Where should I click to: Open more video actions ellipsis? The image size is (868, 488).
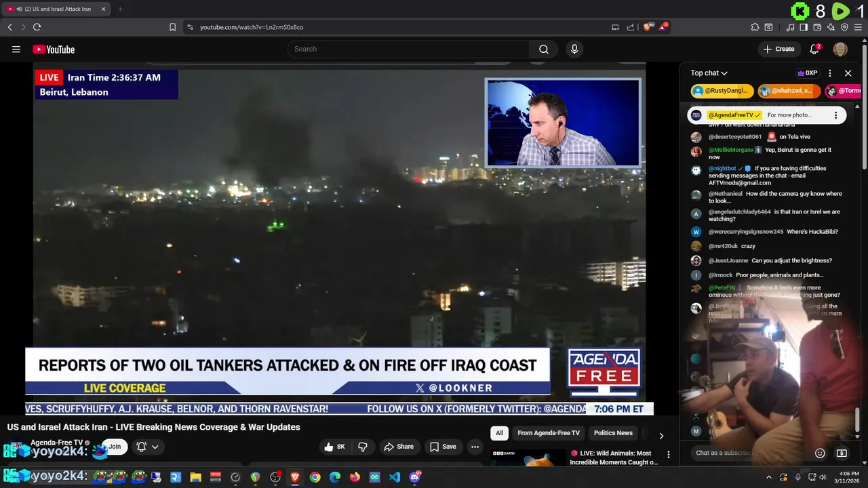pos(475,447)
